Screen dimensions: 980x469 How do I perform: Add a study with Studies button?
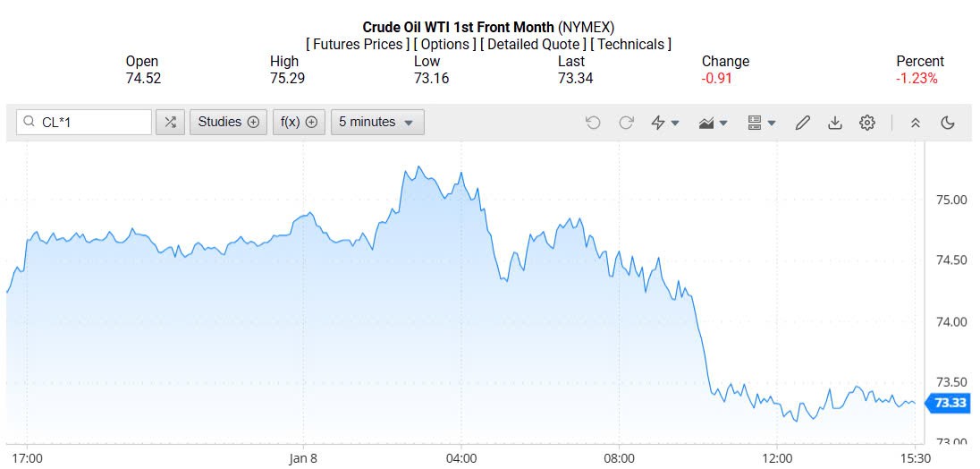point(228,123)
